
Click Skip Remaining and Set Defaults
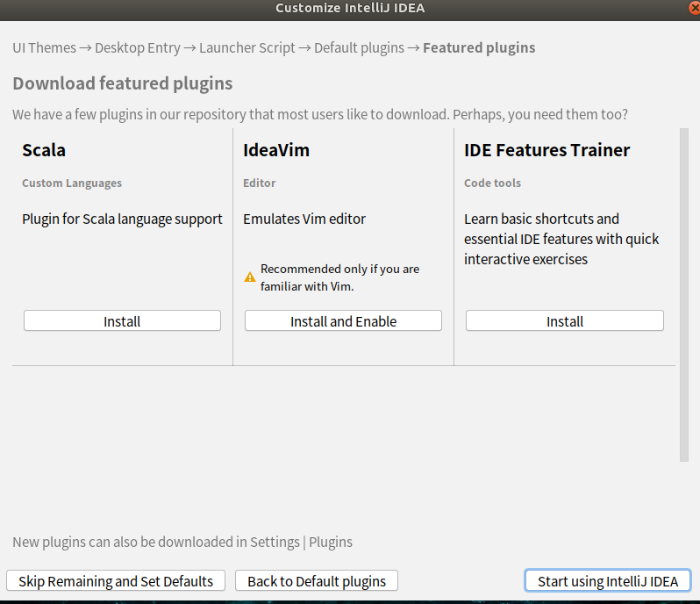pyautogui.click(x=116, y=581)
